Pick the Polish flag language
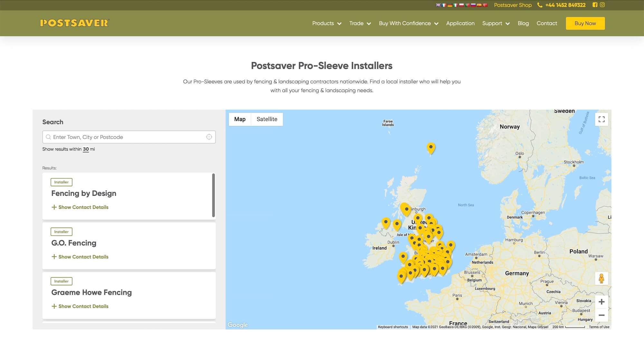The height and width of the screenshot is (340, 644). pyautogui.click(x=461, y=5)
